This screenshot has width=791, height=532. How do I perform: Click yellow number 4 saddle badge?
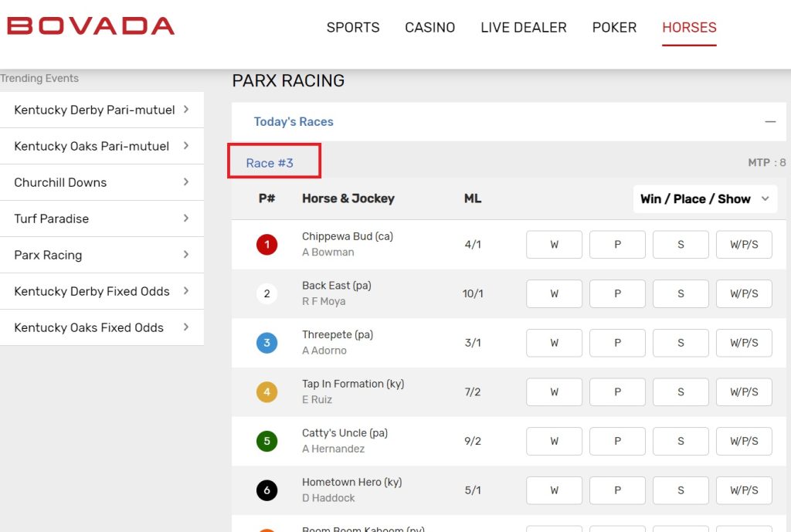pos(266,391)
